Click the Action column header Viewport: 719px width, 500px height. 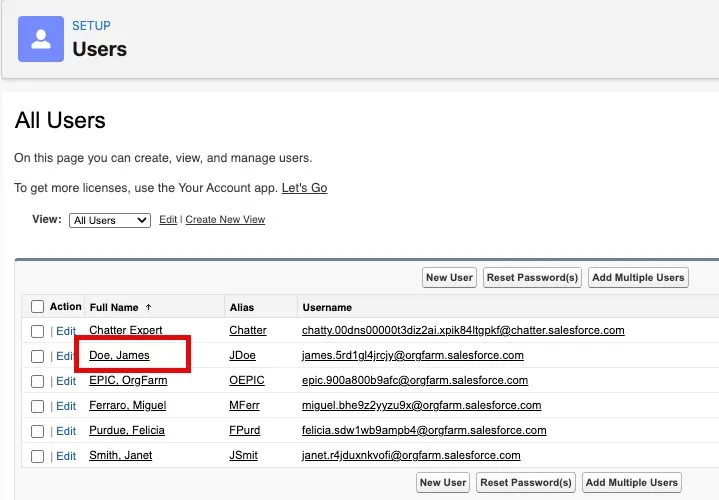point(66,306)
